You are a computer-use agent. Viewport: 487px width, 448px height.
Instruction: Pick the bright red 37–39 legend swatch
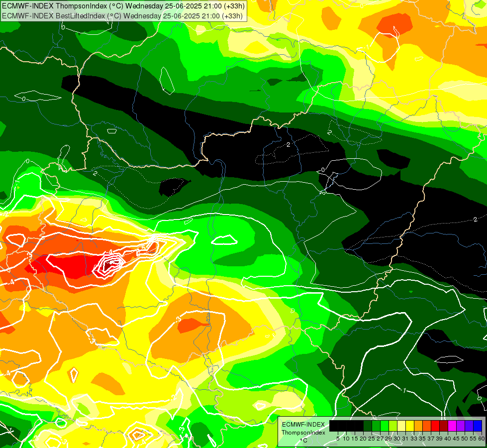pos(435,426)
